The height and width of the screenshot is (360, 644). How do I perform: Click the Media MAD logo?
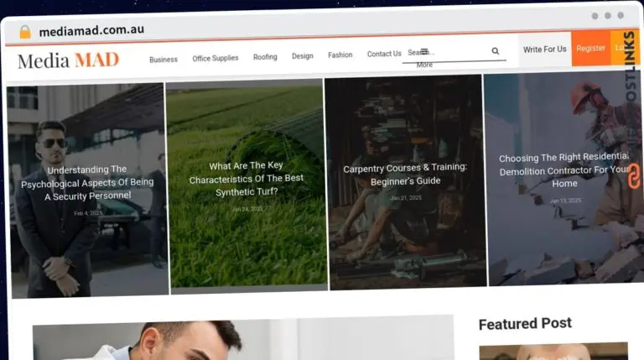point(68,60)
